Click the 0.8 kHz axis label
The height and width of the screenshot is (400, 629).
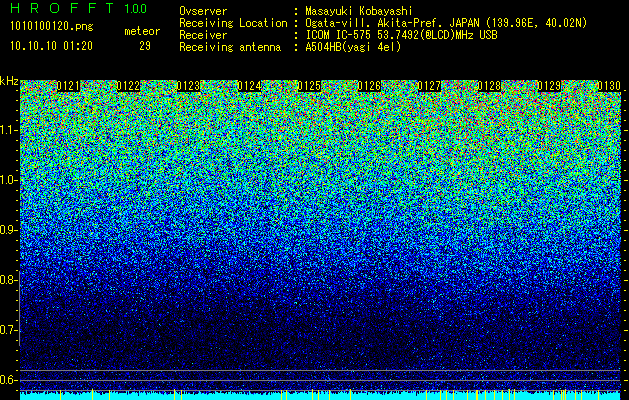pyautogui.click(x=8, y=280)
